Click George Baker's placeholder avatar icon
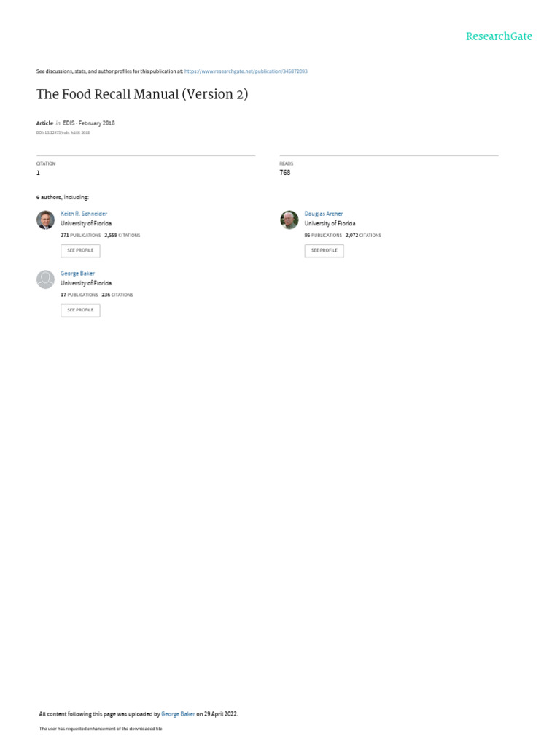The image size is (560, 747). (46, 279)
